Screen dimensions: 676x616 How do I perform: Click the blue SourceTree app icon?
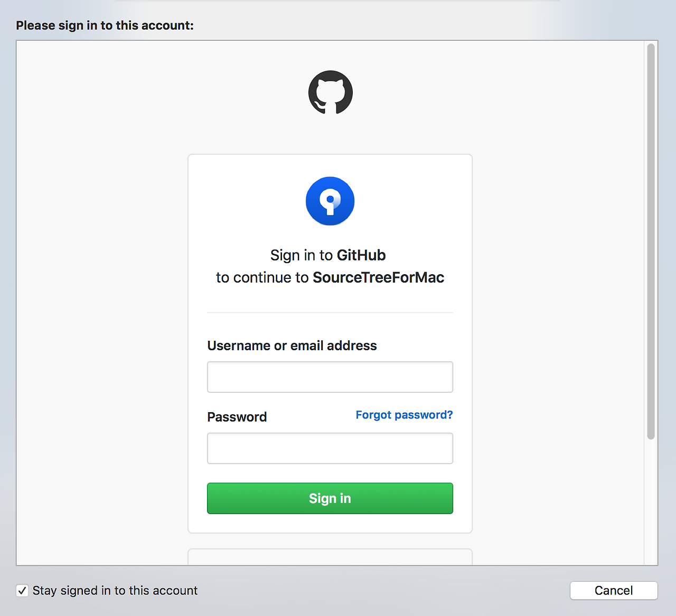point(330,201)
